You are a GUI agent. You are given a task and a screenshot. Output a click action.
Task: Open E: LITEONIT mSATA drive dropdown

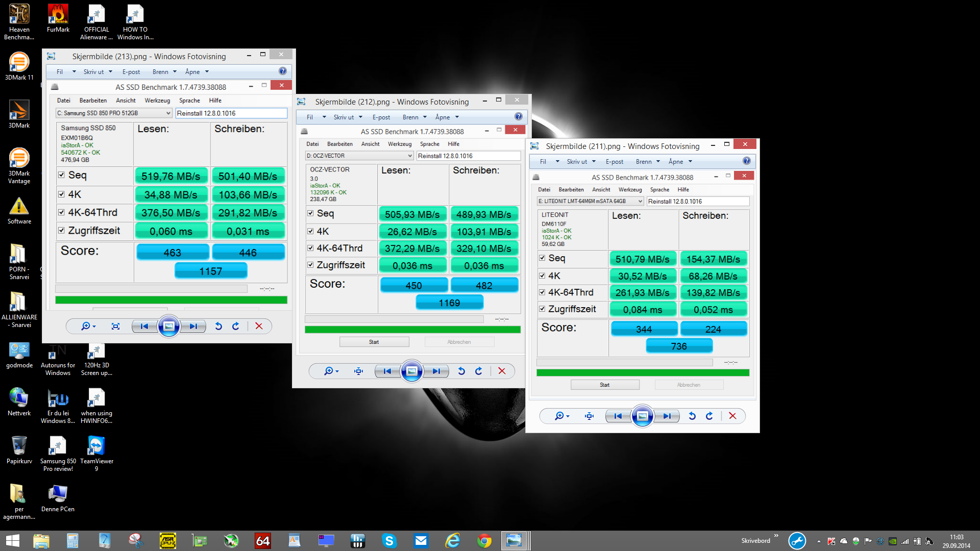pyautogui.click(x=590, y=202)
